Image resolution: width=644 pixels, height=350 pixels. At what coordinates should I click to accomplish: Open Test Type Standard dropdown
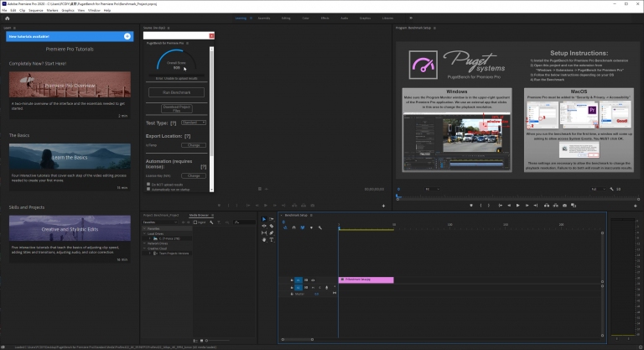tap(194, 123)
